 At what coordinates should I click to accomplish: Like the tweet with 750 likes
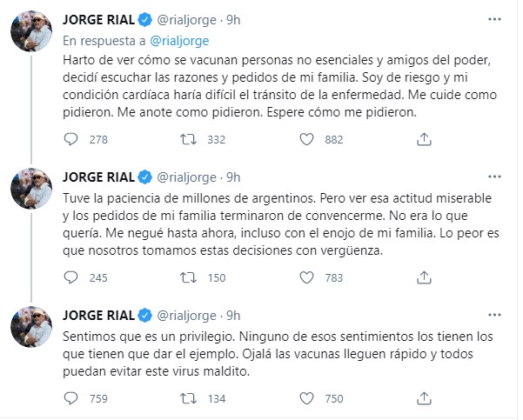click(306, 398)
